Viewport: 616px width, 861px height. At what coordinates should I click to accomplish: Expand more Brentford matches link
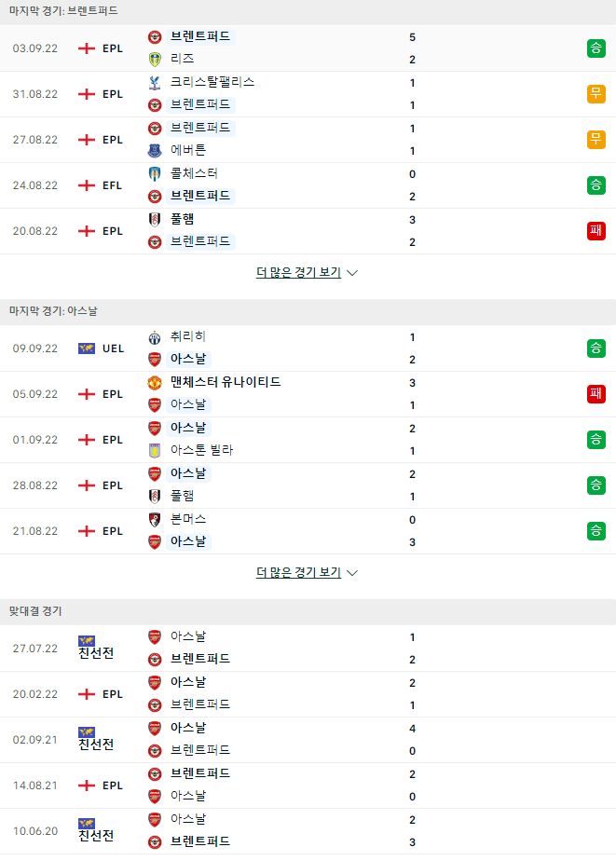pos(298,272)
